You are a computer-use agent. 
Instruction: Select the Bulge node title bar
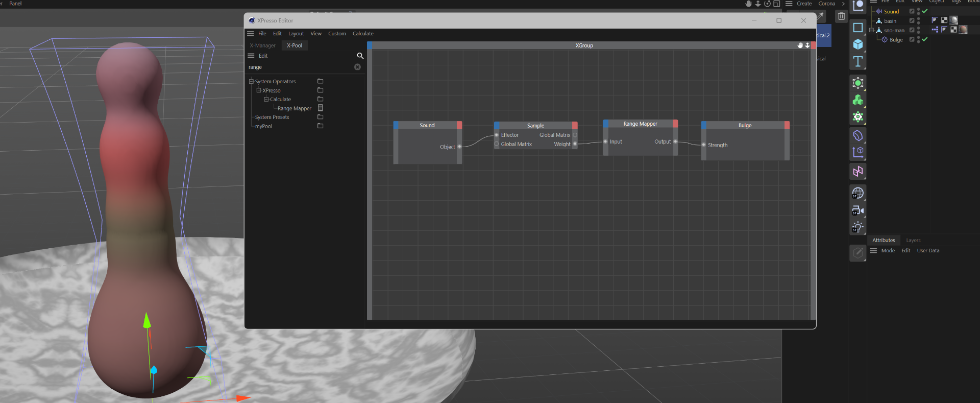pyautogui.click(x=745, y=125)
